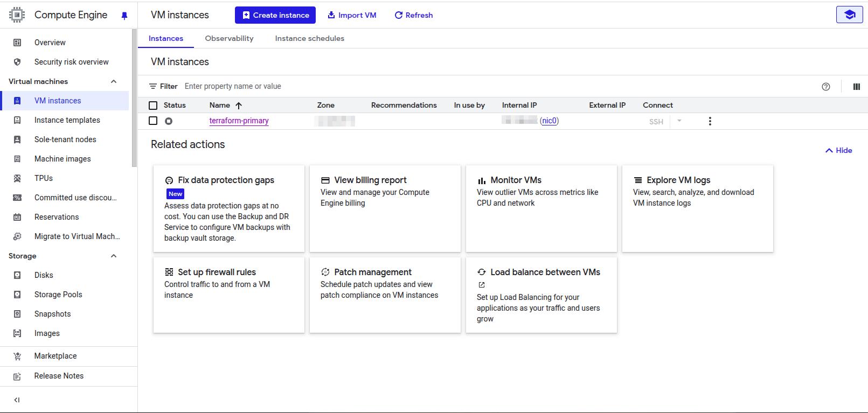Select all instances with header checkbox
This screenshot has width=868, height=413.
153,106
